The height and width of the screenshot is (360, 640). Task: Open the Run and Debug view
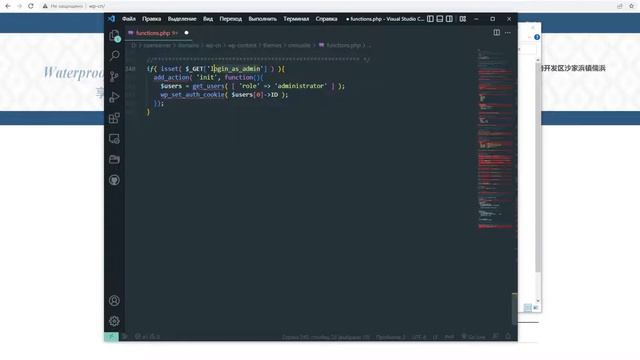114,97
